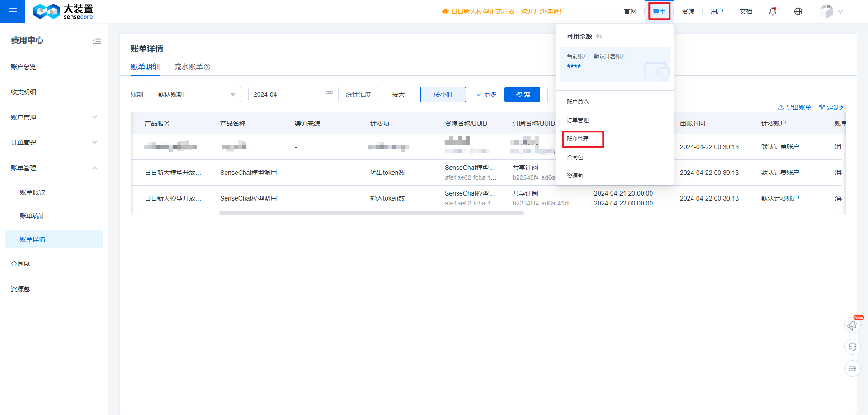Toggle balance visibility with the eye icon

(599, 37)
